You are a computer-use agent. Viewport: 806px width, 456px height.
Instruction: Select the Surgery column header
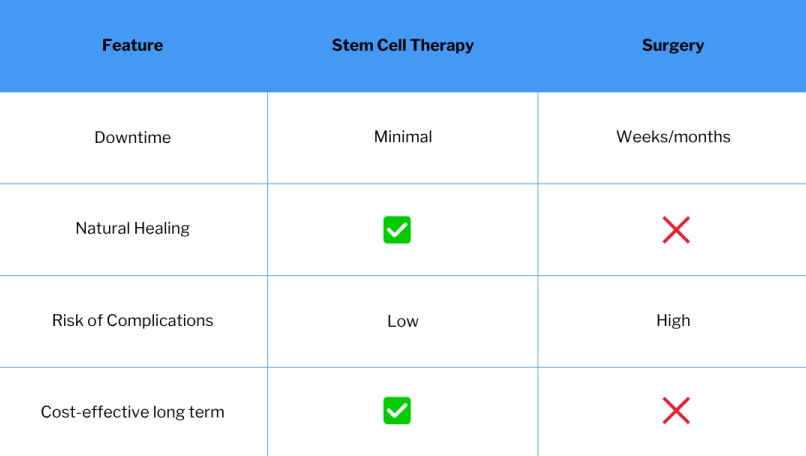(x=673, y=46)
